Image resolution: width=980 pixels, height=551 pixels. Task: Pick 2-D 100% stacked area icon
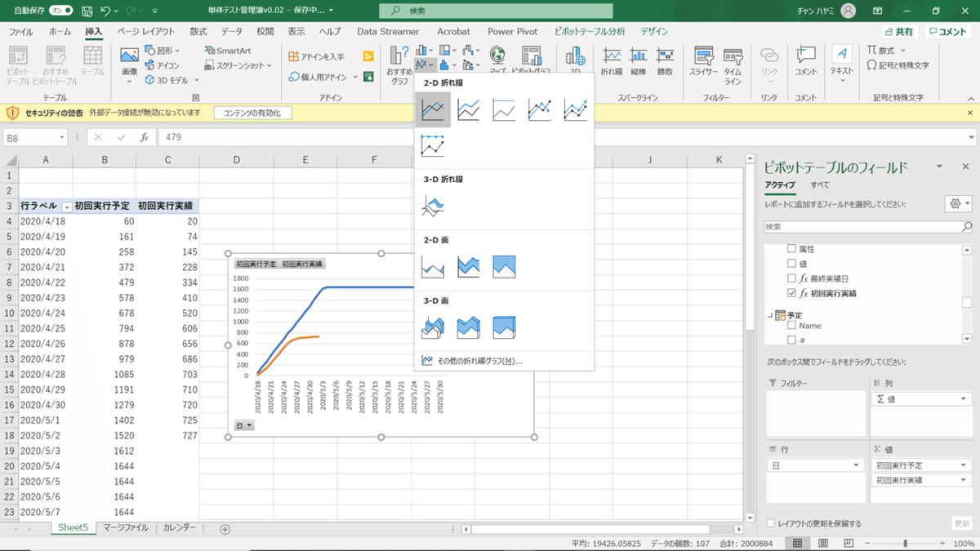(504, 266)
